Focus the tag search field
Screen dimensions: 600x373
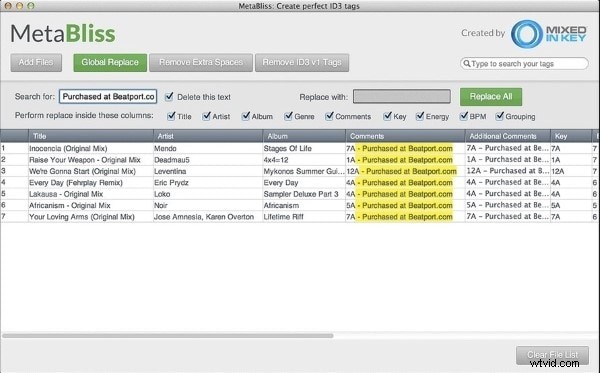point(524,64)
